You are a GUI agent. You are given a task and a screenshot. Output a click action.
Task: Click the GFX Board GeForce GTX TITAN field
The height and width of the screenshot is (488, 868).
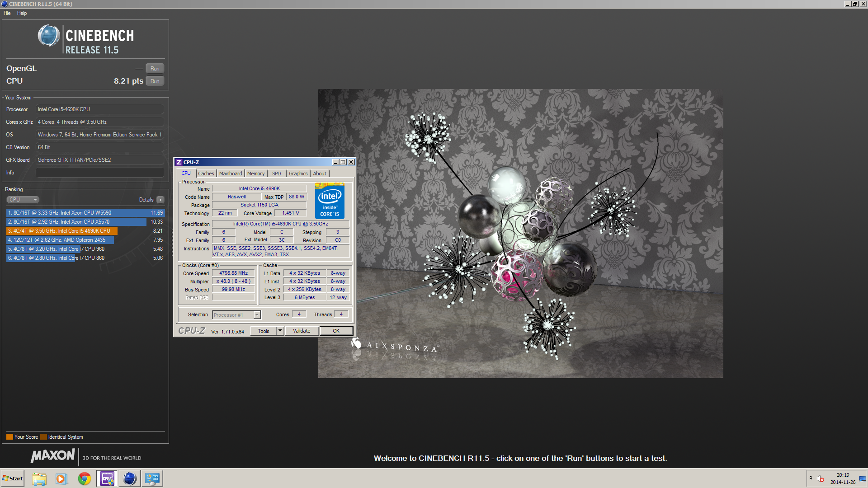pyautogui.click(x=100, y=160)
